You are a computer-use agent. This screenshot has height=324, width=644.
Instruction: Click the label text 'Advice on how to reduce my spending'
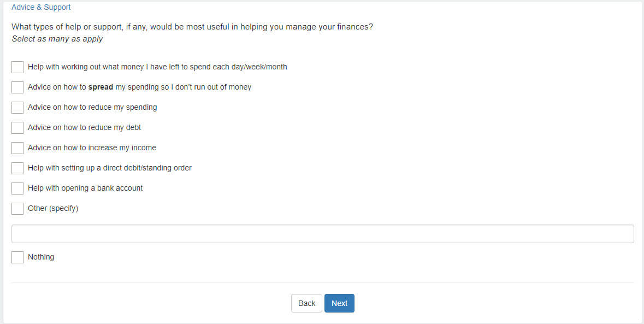[x=92, y=107]
